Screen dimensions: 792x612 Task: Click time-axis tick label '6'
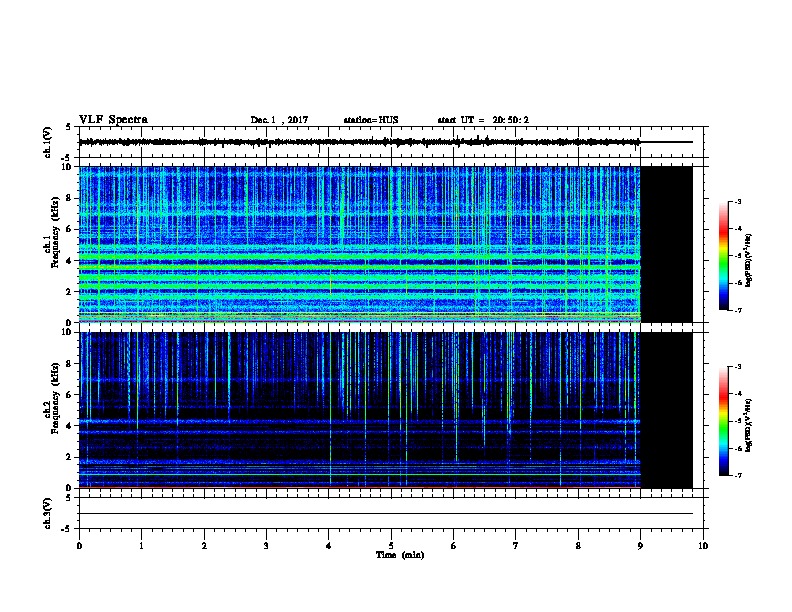pos(454,545)
